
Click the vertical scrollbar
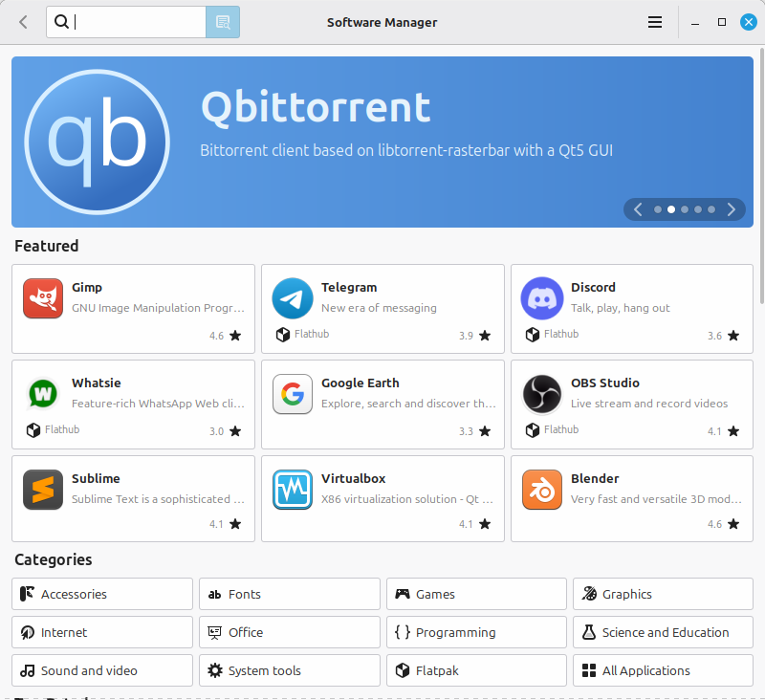point(761,176)
